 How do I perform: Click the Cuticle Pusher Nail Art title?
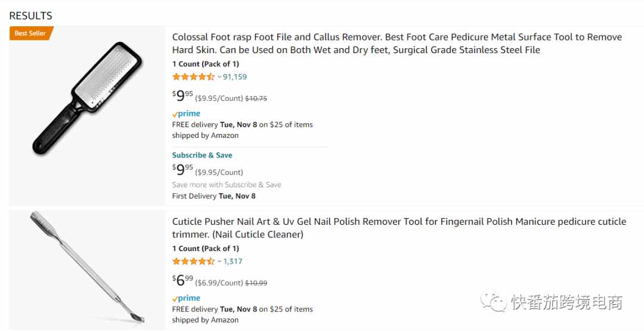coord(399,228)
